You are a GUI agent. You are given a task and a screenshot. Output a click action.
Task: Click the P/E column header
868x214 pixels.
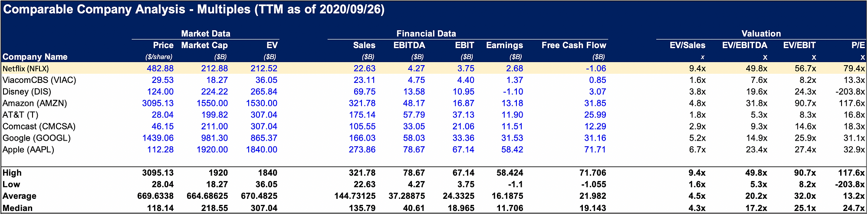coord(858,45)
